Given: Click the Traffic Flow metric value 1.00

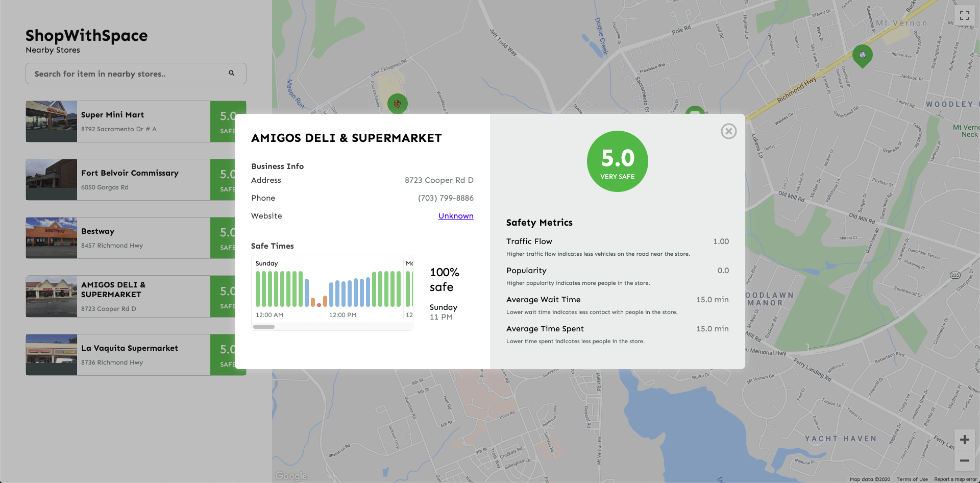Looking at the screenshot, I should coord(721,241).
